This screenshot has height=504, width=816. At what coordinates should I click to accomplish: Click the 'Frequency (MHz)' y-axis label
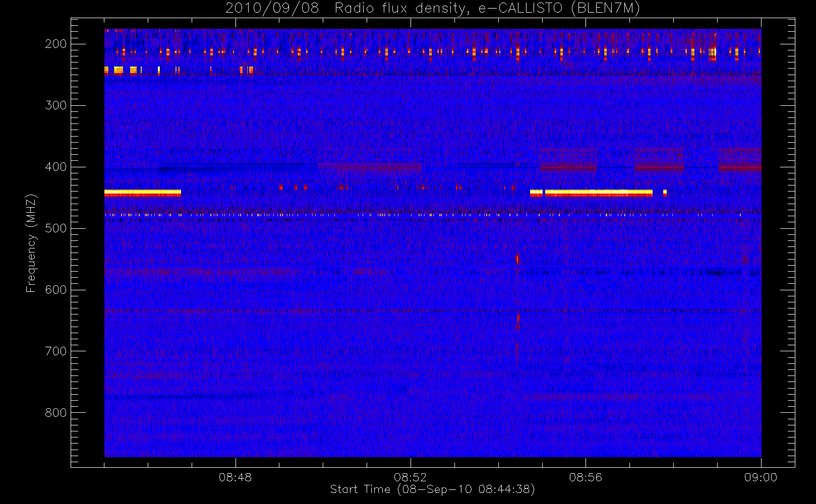point(31,243)
